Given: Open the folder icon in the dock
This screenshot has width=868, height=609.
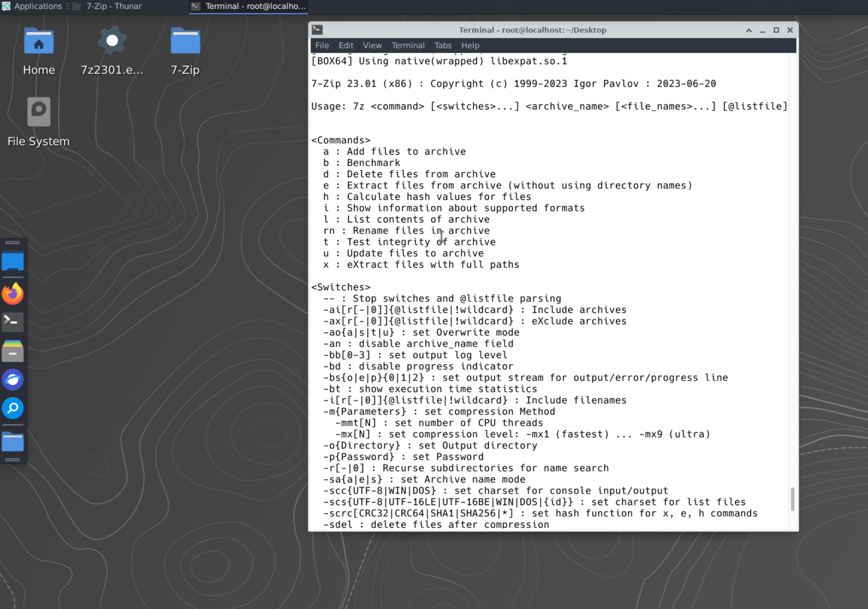Looking at the screenshot, I should tap(13, 442).
